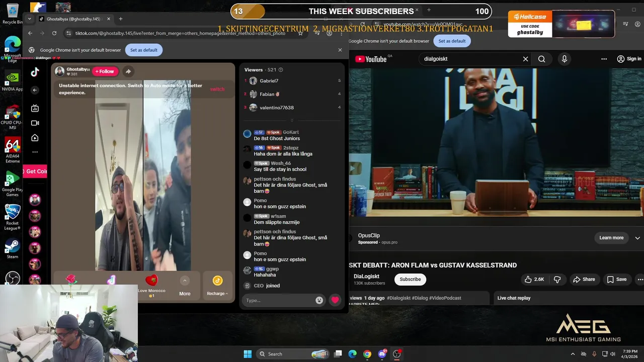Screen dimensions: 644x362
Task: Sign in to YouTube
Action: 629,59
